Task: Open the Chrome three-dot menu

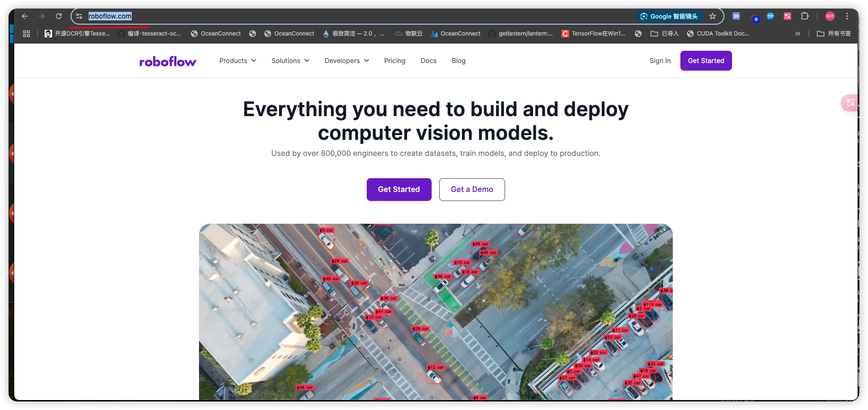Action: [x=847, y=16]
